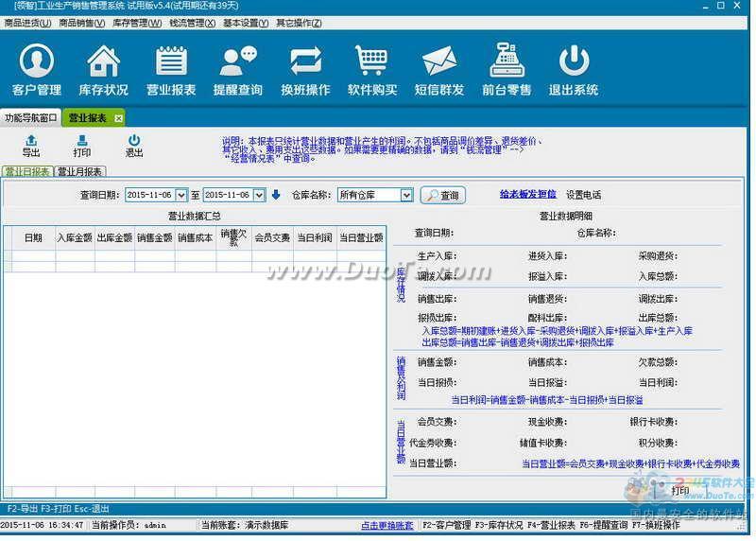Click the blue down arrow beside dates
The width and height of the screenshot is (756, 541).
[x=276, y=195]
